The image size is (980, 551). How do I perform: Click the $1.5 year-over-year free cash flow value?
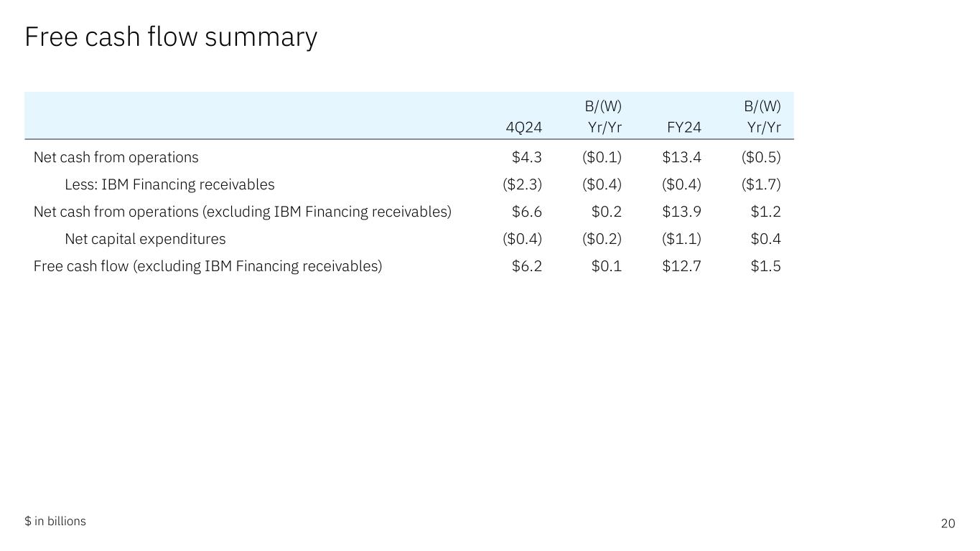click(x=765, y=266)
